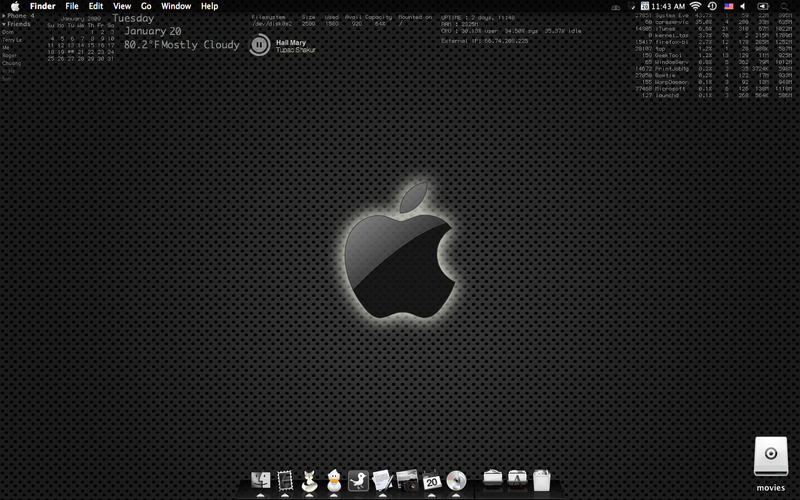Image resolution: width=800 pixels, height=500 pixels.
Task: Click the iTunes row in the process list
Action: click(713, 29)
